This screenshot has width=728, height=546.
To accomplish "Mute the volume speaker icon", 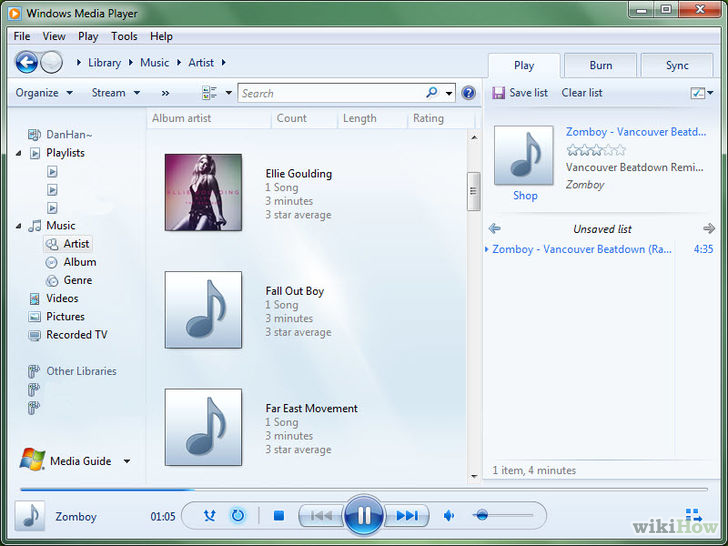I will (x=449, y=515).
